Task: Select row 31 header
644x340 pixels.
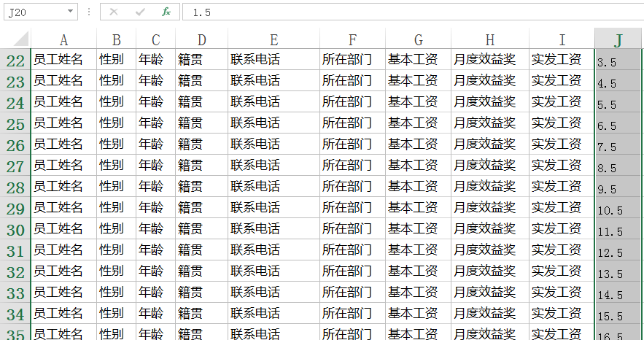Action: [x=15, y=250]
